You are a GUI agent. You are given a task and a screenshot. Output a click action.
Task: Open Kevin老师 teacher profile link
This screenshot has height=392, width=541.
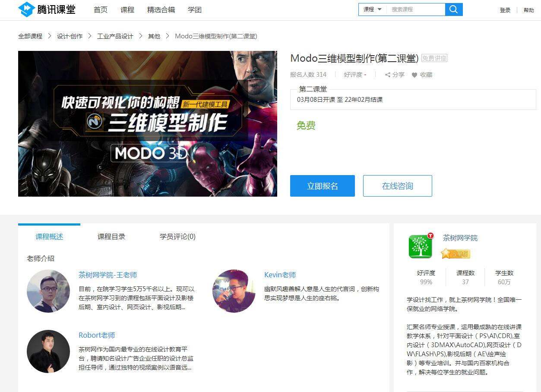pyautogui.click(x=280, y=275)
